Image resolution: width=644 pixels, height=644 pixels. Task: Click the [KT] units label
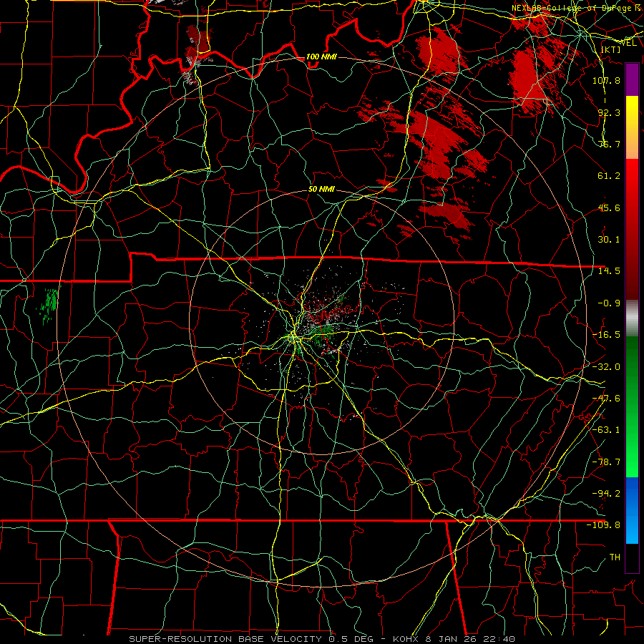(611, 50)
